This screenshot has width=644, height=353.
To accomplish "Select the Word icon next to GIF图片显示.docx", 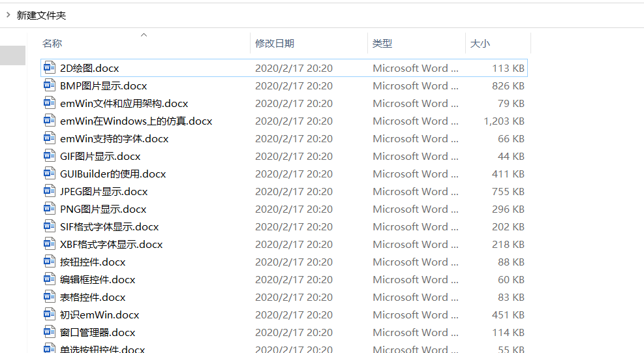I will click(50, 156).
